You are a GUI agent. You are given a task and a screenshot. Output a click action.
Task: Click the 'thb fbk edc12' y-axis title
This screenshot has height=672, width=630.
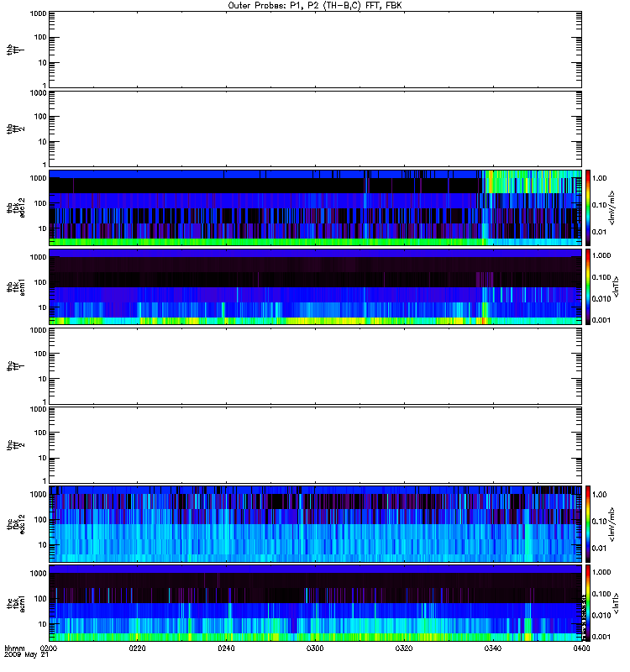[x=15, y=207]
